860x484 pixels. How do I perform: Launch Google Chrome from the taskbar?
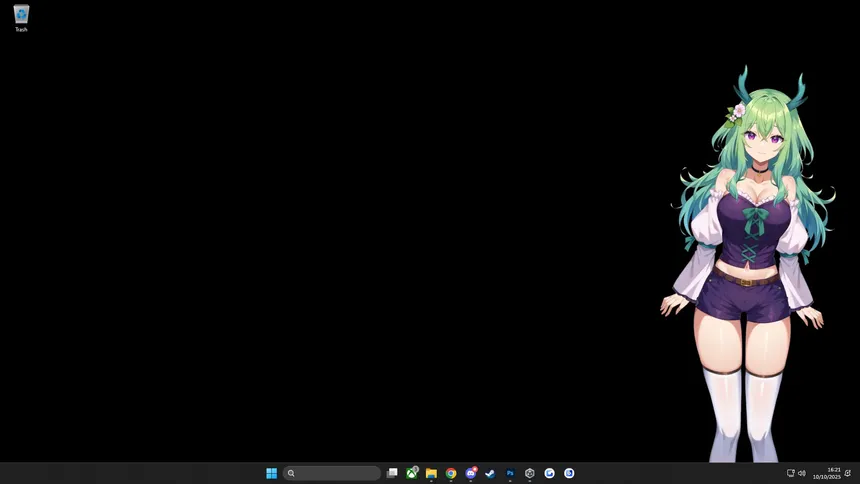coord(451,473)
